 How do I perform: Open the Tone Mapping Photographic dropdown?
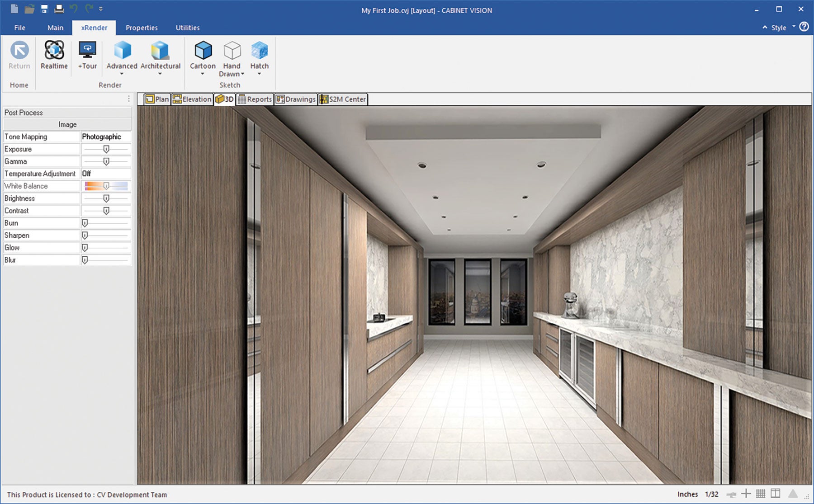coord(106,137)
